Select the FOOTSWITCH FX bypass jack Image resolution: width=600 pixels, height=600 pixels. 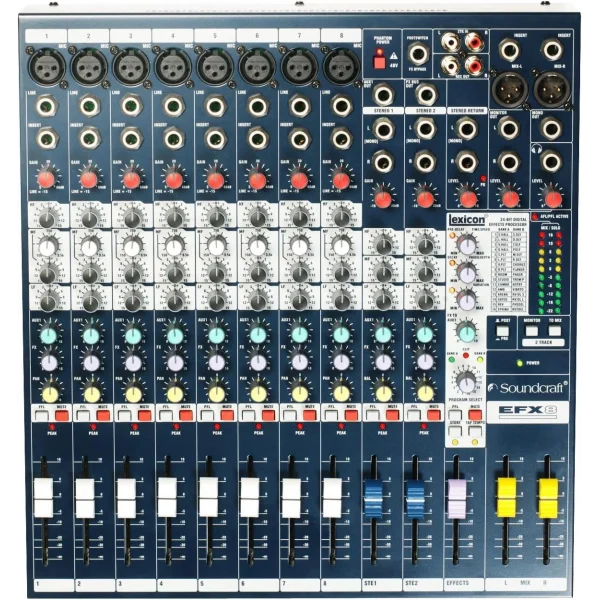(x=418, y=53)
